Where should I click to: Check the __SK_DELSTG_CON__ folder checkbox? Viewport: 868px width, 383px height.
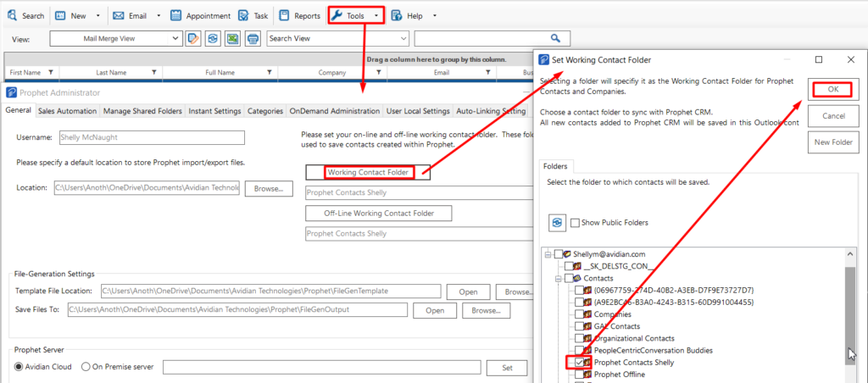click(x=569, y=266)
